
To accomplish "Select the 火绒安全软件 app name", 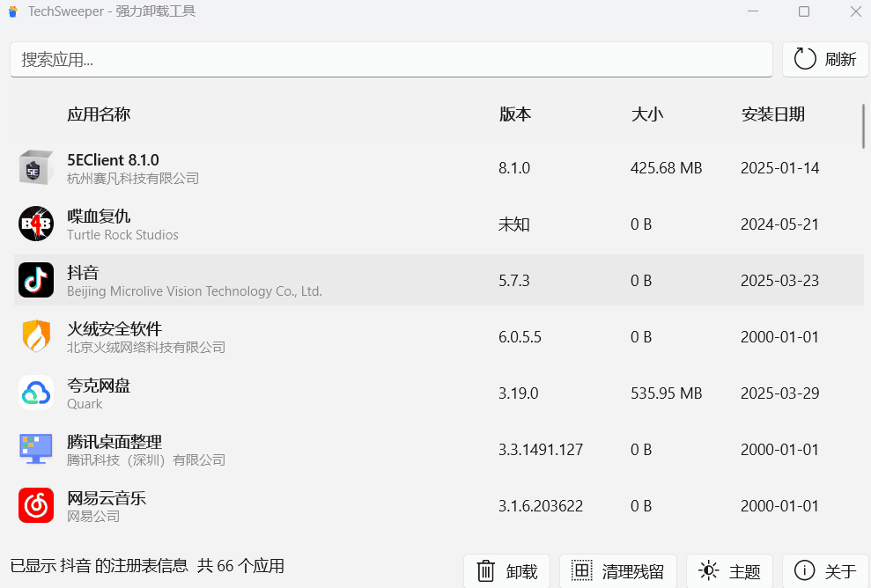I will (114, 328).
